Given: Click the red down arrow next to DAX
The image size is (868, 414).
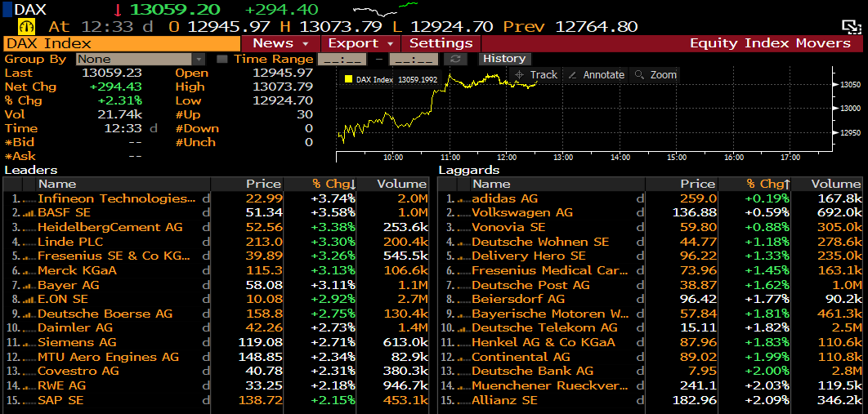Looking at the screenshot, I should 118,10.
